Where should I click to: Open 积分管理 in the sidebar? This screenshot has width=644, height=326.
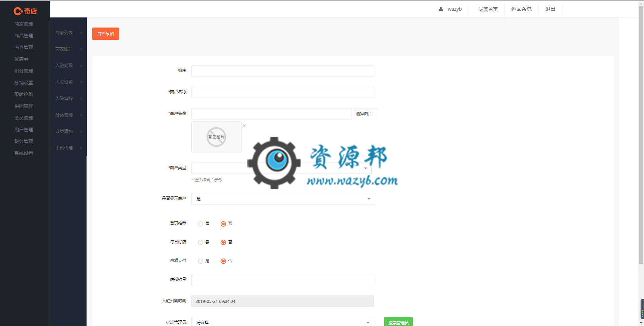tap(24, 71)
